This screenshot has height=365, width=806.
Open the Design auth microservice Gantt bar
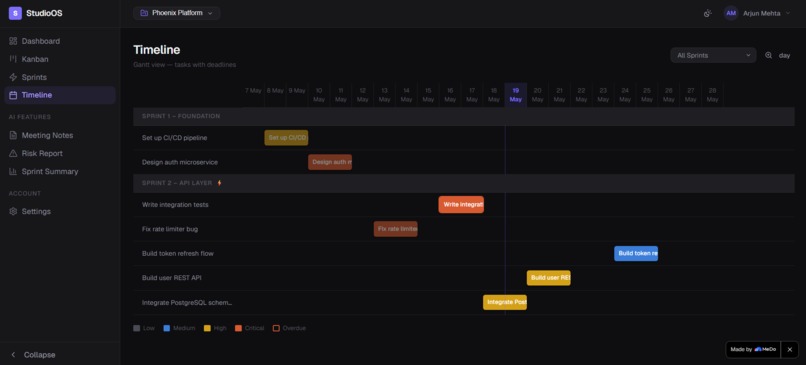(330, 162)
